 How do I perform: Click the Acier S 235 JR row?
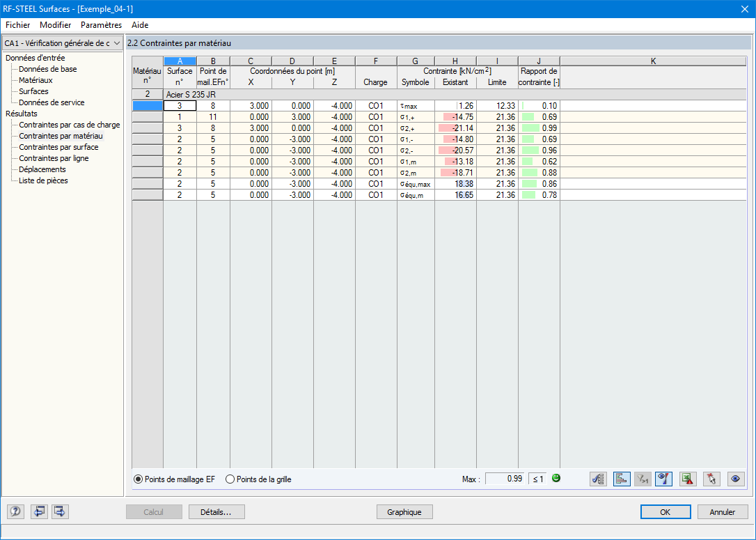tap(455, 95)
